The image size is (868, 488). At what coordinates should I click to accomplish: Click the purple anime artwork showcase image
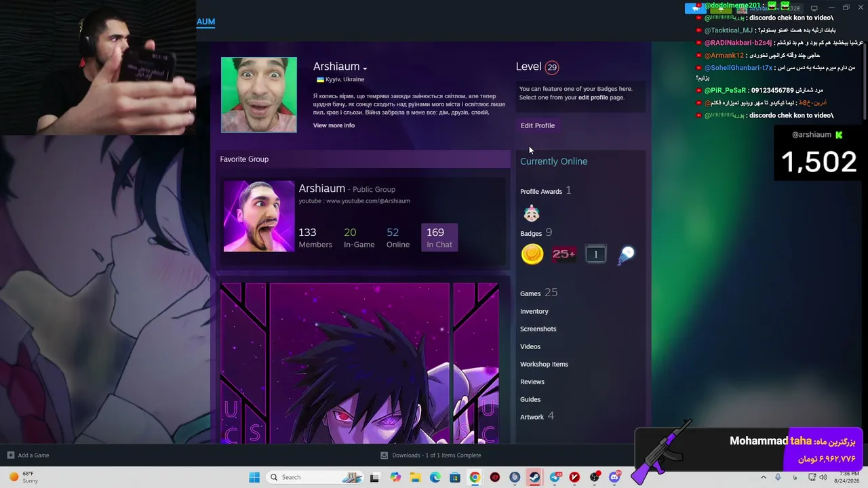click(359, 363)
